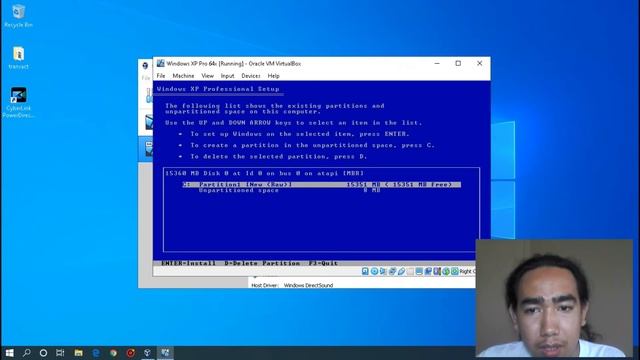Click the CPU features indicator icon
Screen dimensions: 640x360
437,271
